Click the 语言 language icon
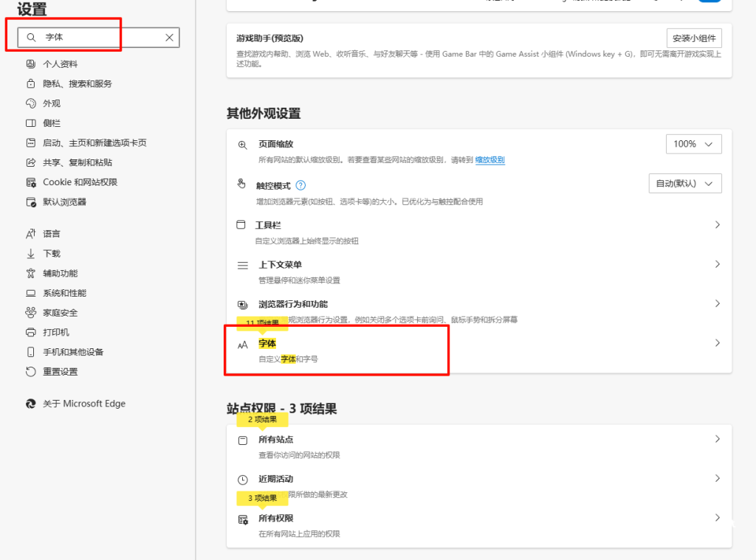Image resolution: width=756 pixels, height=560 pixels. 31,234
